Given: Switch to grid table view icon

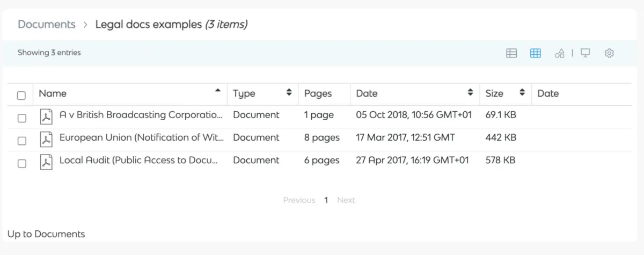Looking at the screenshot, I should [x=535, y=53].
